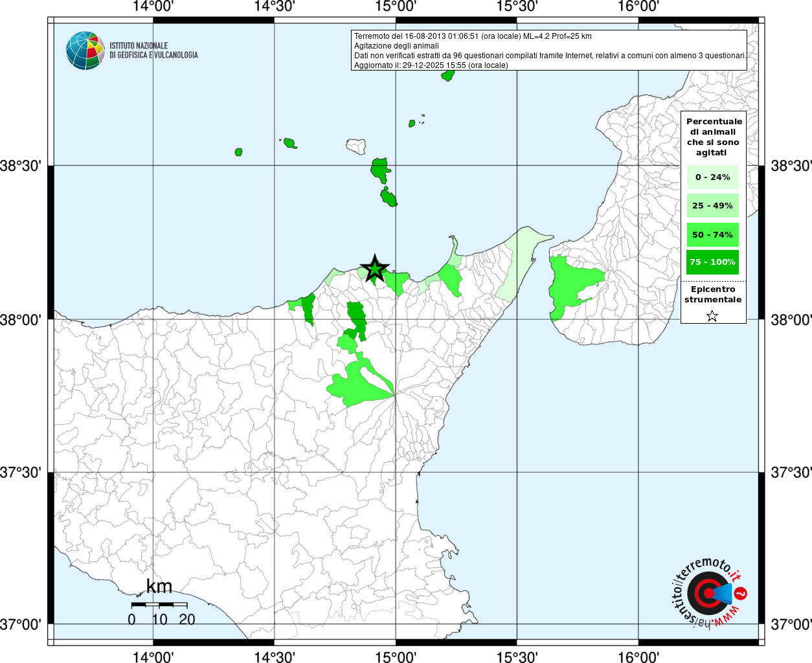Screen dimensions: 812x663
Task: Click the green Stromboli island at top
Action: tap(447, 75)
